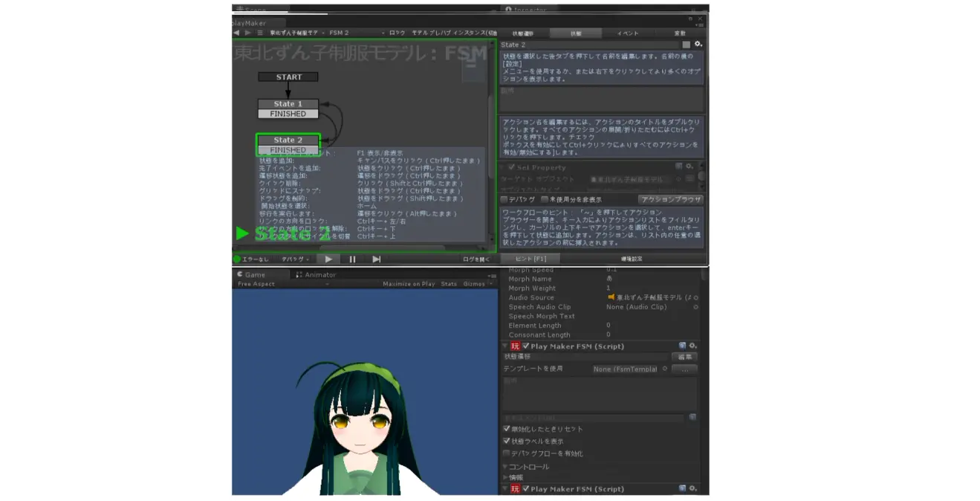Collapse the Play Maker FSM component above 状態遷移
The width and height of the screenshot is (980, 501).
point(505,346)
